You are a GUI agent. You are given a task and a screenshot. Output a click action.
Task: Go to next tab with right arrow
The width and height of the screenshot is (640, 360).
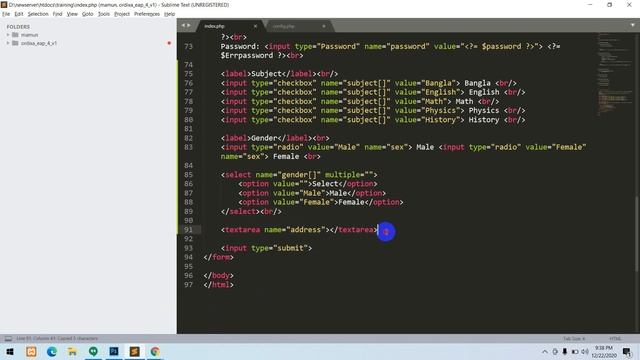[189, 25]
